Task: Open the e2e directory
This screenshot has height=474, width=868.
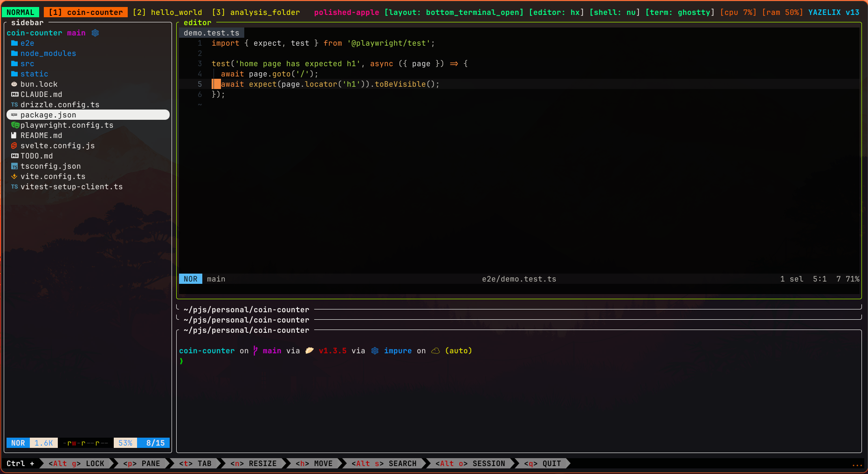Action: click(27, 43)
